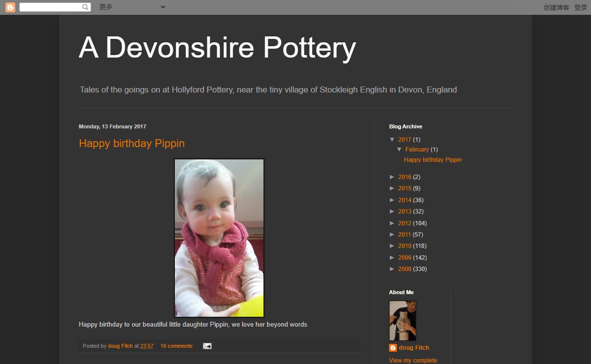Click 登录 to sign in
The image size is (591, 364).
pos(581,7)
